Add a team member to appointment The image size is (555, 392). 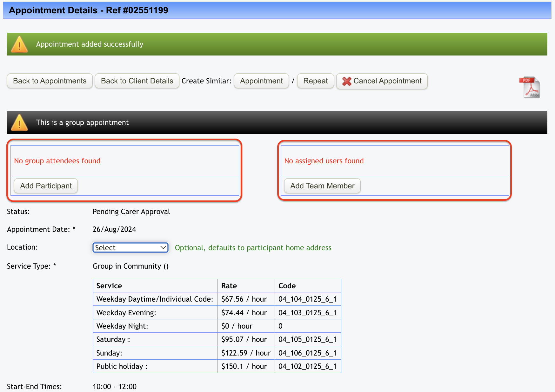pos(322,186)
